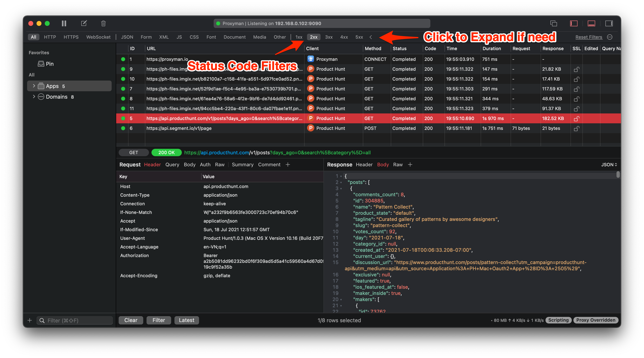Screen dimensions: 644x358
Task: Open the Request Summary tab
Action: click(x=243, y=164)
